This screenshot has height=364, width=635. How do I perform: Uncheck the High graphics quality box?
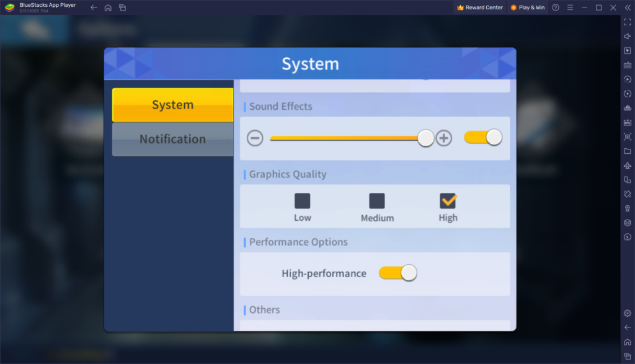[448, 201]
